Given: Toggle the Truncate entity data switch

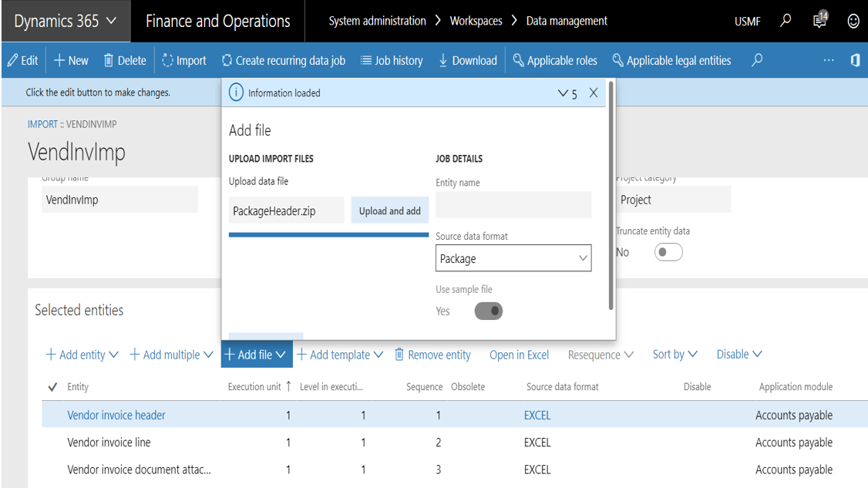Looking at the screenshot, I should pos(668,252).
